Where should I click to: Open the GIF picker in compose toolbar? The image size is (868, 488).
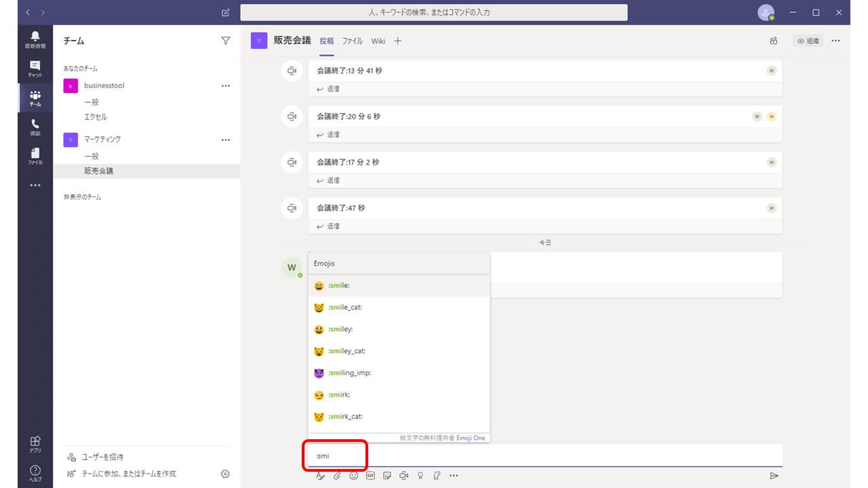tap(370, 476)
